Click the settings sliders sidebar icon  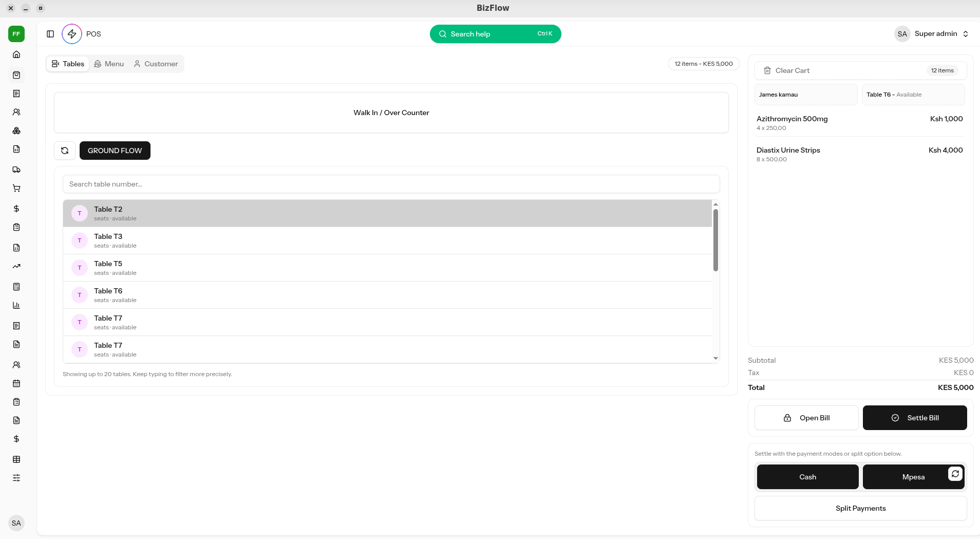[x=16, y=478]
